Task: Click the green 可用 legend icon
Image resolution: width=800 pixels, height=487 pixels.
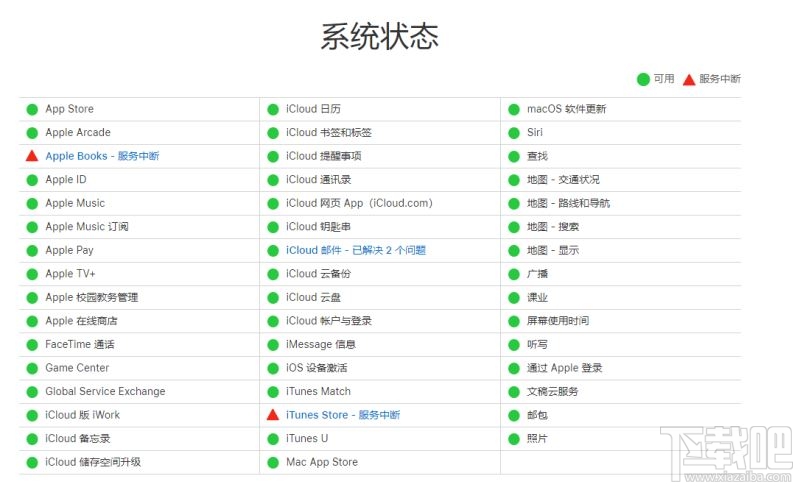Action: point(643,79)
